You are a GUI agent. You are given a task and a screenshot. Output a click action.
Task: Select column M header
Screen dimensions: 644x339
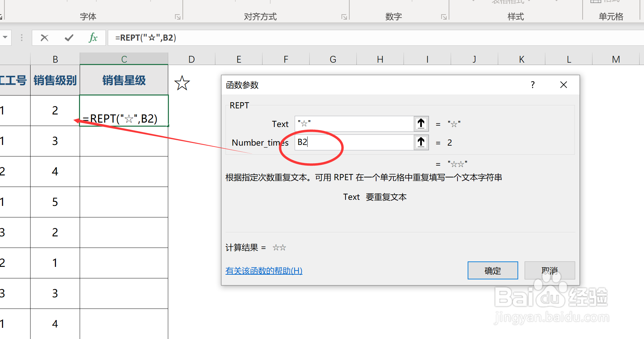pyautogui.click(x=616, y=59)
